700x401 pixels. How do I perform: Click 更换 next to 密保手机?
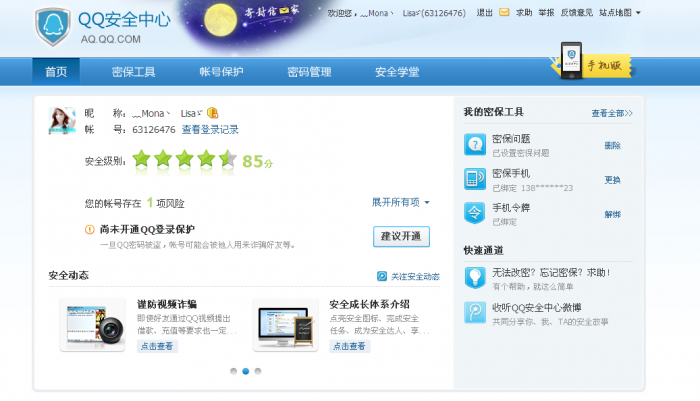[x=612, y=180]
